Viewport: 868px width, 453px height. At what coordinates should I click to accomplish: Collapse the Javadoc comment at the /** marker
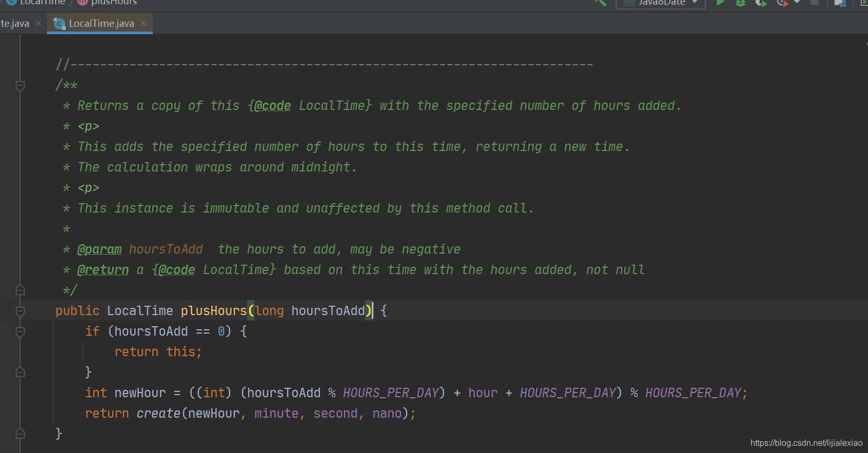pyautogui.click(x=20, y=85)
